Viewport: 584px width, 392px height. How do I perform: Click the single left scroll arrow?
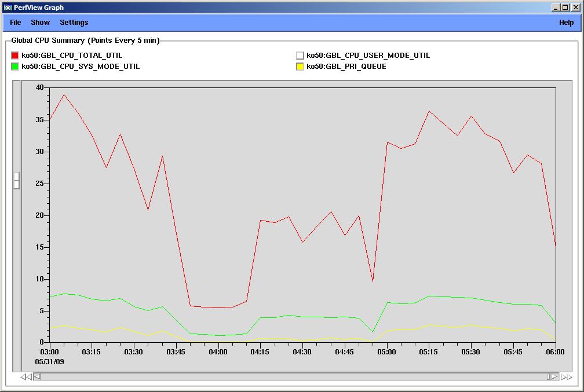tap(37, 377)
